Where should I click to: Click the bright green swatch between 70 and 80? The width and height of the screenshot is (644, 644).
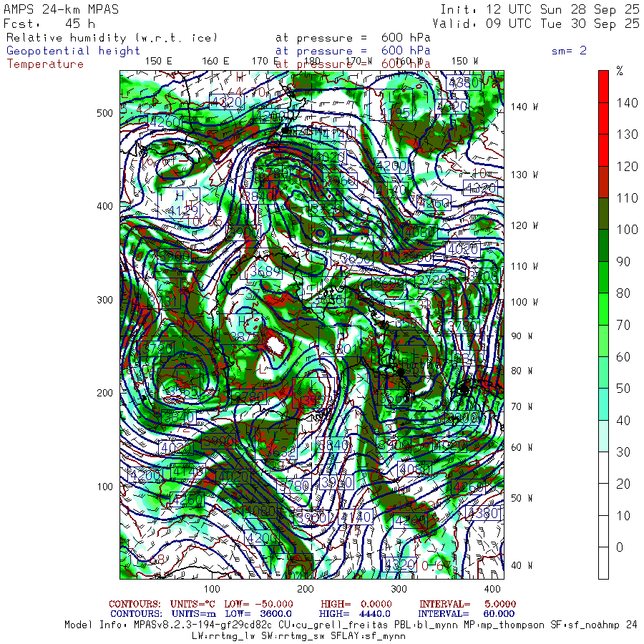click(603, 309)
